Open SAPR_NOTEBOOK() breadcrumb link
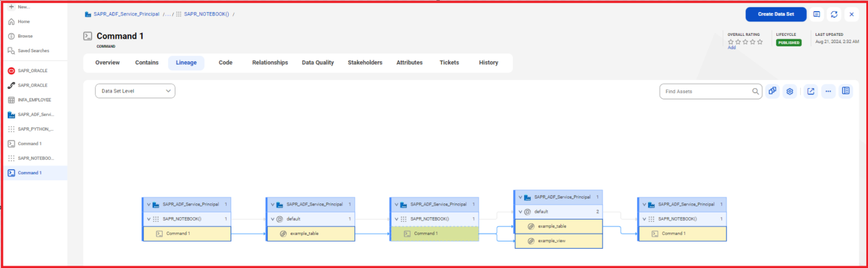Screen dimensions: 868x268 point(206,14)
